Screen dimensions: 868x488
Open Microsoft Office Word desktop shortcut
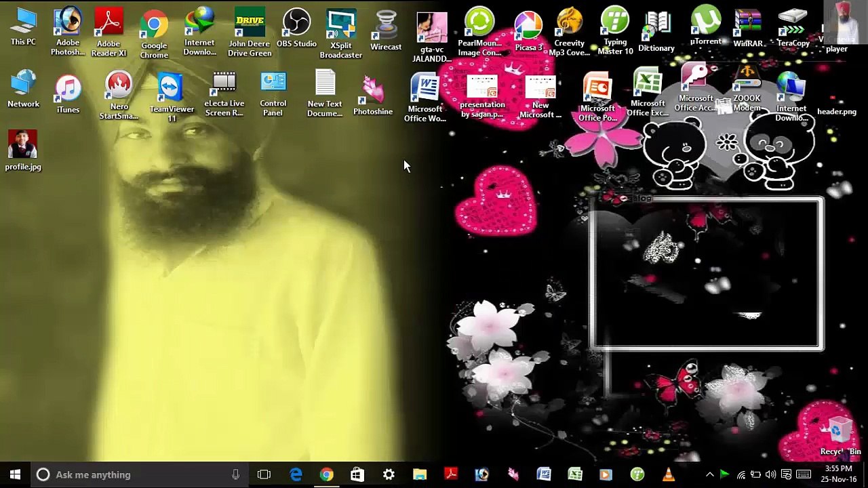tap(425, 98)
